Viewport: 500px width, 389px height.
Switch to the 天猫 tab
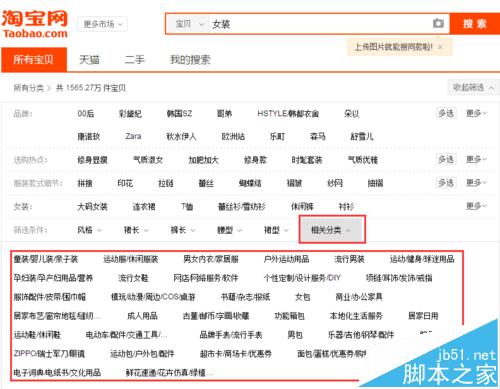[89, 60]
